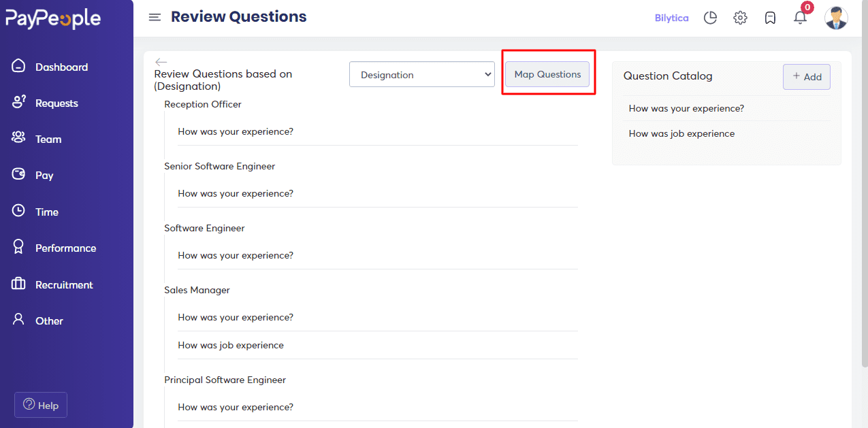This screenshot has height=428, width=868.
Task: Open Pay in the sidebar
Action: [x=44, y=175]
